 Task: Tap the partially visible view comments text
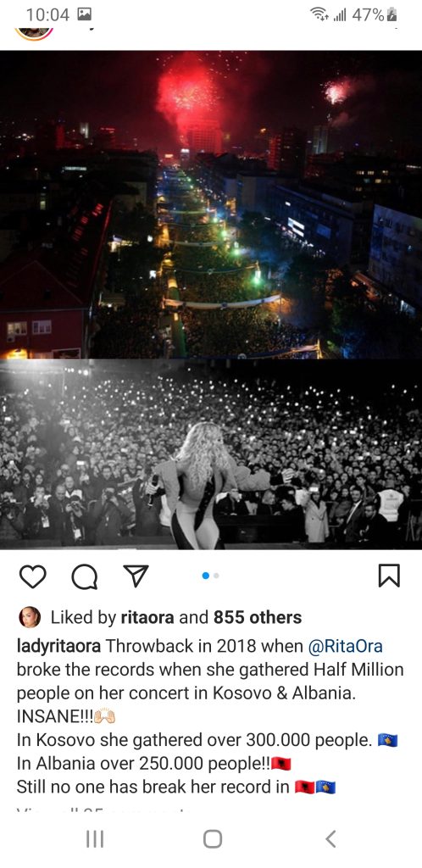point(103,810)
